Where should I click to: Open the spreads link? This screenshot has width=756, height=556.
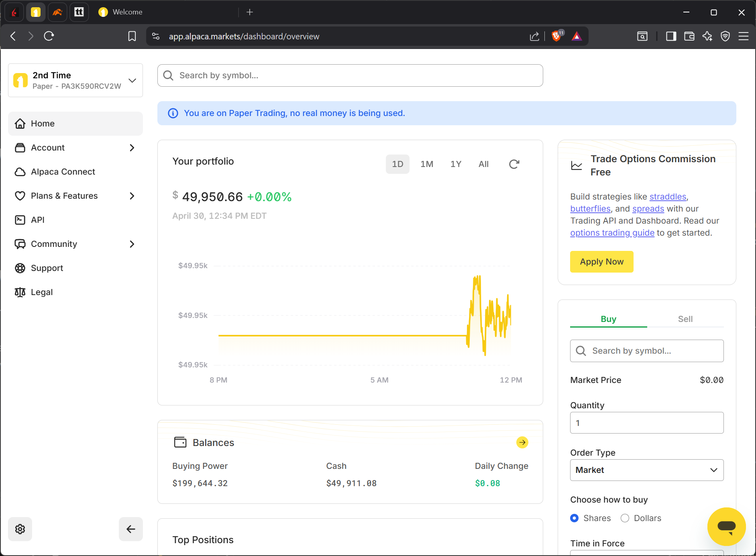(x=648, y=209)
